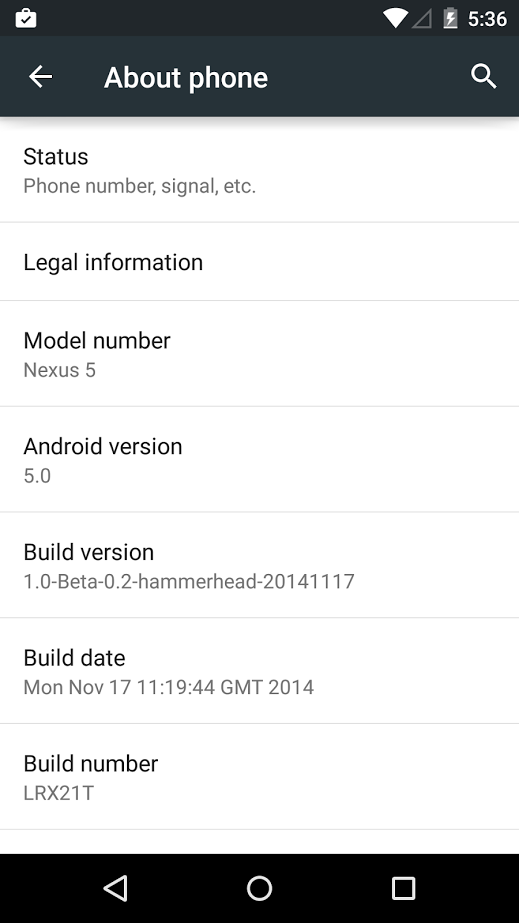Tap the 1.0-Beta-0.2-hammerhead build string
Image resolution: width=519 pixels, height=923 pixels.
[189, 582]
